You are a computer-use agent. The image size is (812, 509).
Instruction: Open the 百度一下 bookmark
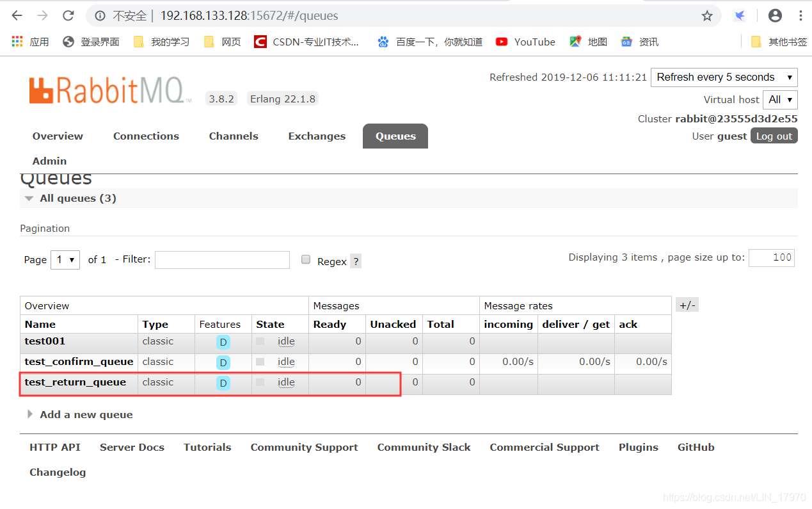click(x=429, y=42)
